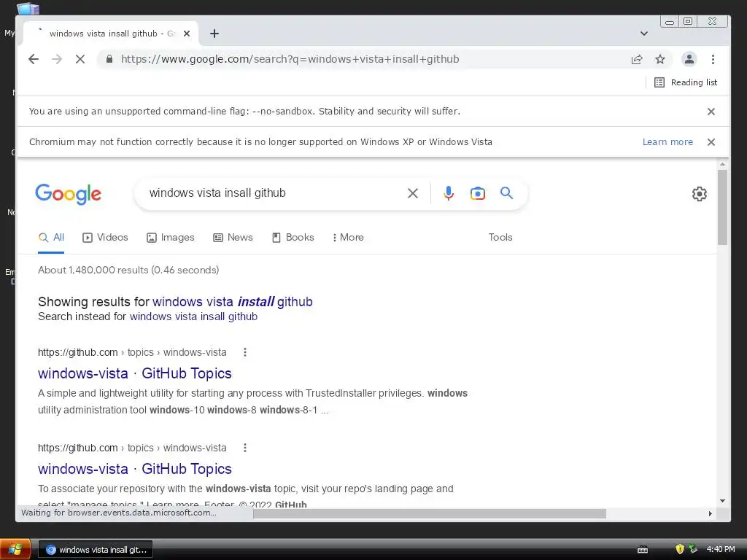This screenshot has width=747, height=560.
Task: Click the Google logo
Action: [x=68, y=194]
